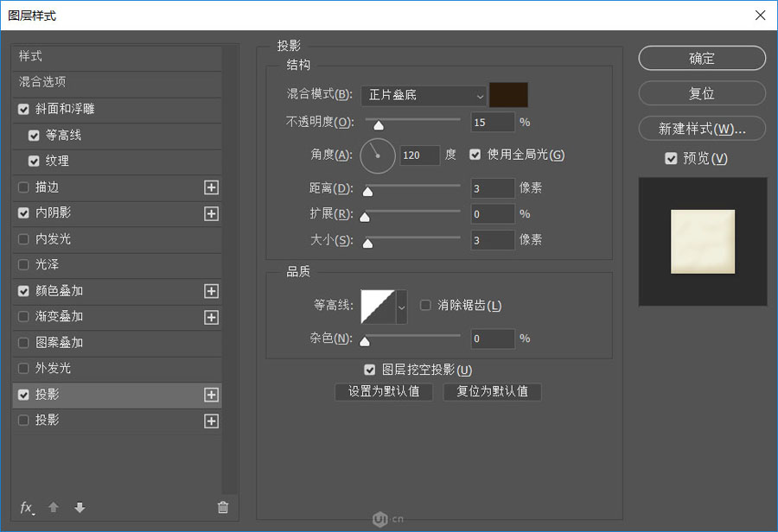
Task: Add another 投影 effect with its plus icon
Action: coord(211,395)
